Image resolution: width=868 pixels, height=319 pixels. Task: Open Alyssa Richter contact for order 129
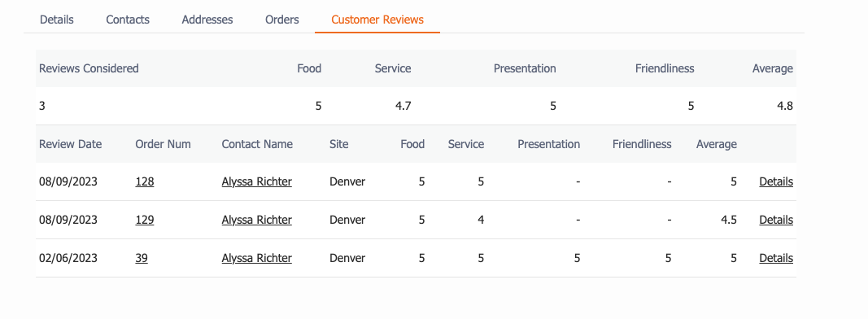(257, 220)
